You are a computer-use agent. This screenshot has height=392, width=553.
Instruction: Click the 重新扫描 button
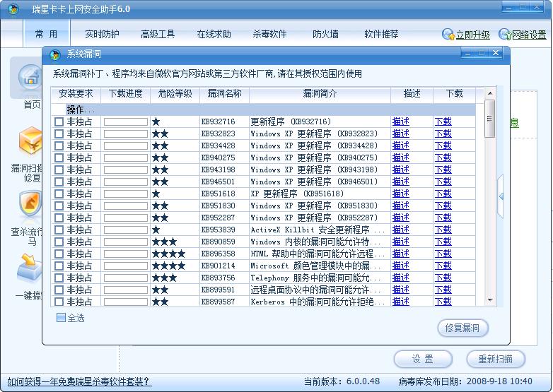click(x=496, y=360)
